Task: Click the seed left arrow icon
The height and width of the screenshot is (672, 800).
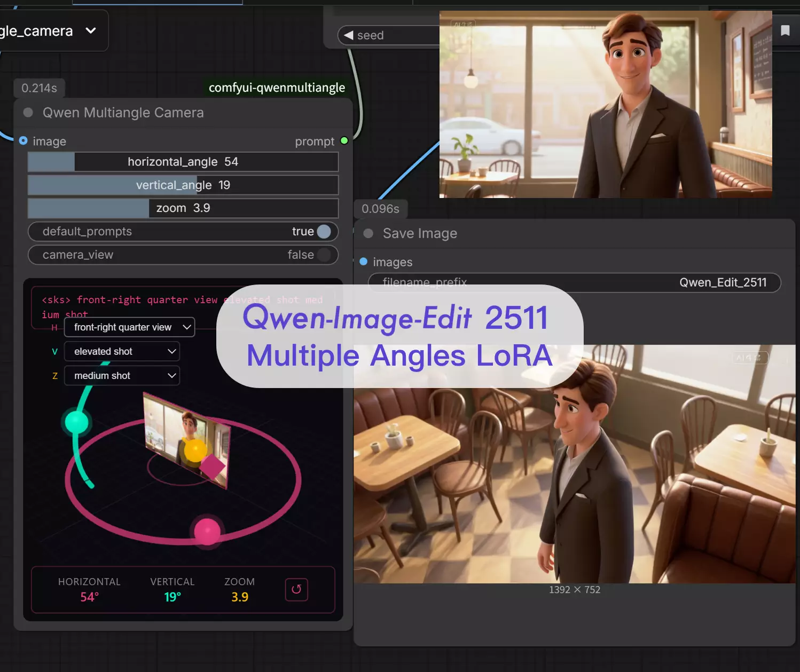Action: coord(349,35)
